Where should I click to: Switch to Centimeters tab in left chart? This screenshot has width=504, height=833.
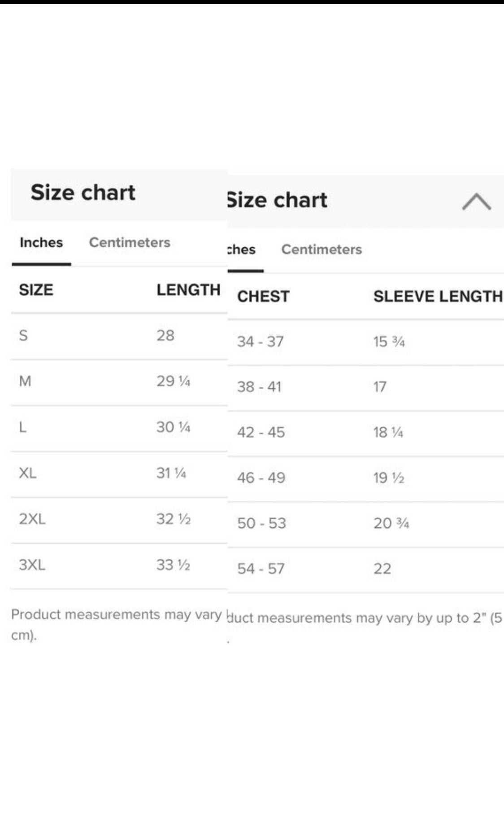[130, 242]
